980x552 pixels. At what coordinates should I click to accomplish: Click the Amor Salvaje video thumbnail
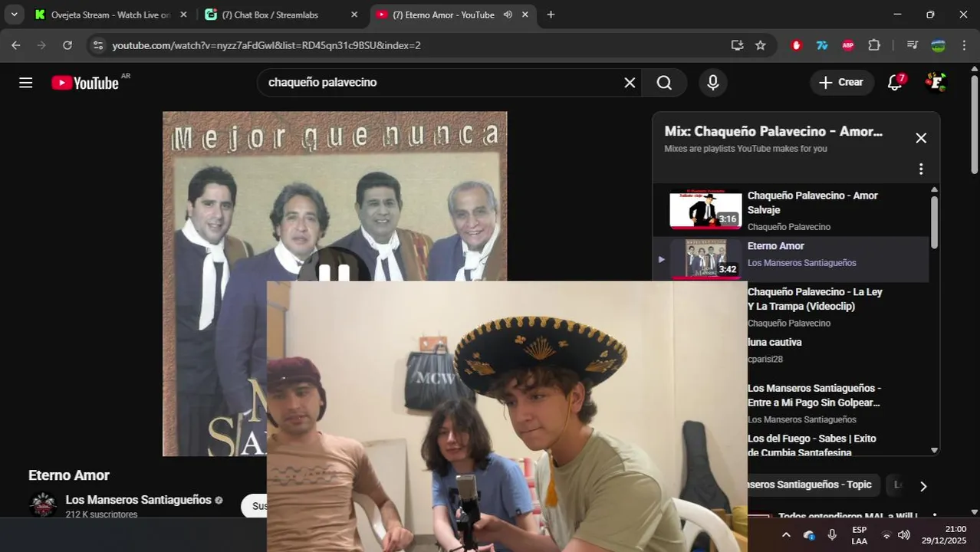[x=705, y=209]
